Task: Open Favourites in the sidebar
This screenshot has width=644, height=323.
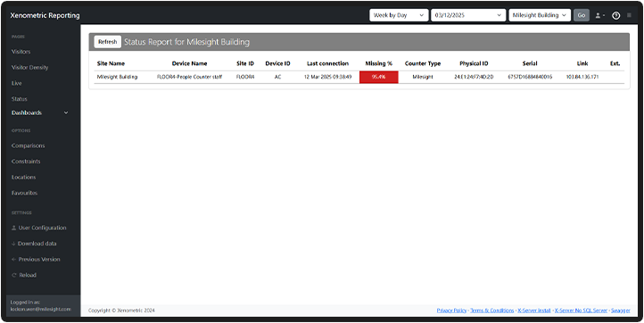Action: pos(24,193)
